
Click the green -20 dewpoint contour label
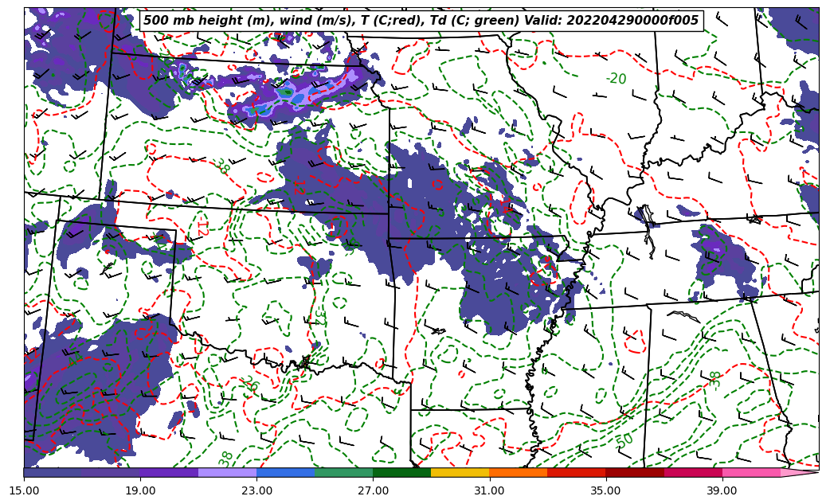(x=616, y=79)
